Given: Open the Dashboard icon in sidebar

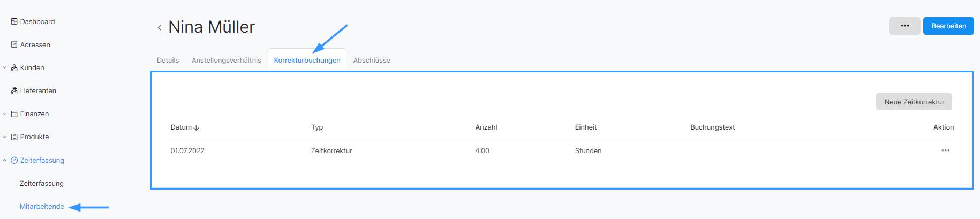Looking at the screenshot, I should [14, 21].
